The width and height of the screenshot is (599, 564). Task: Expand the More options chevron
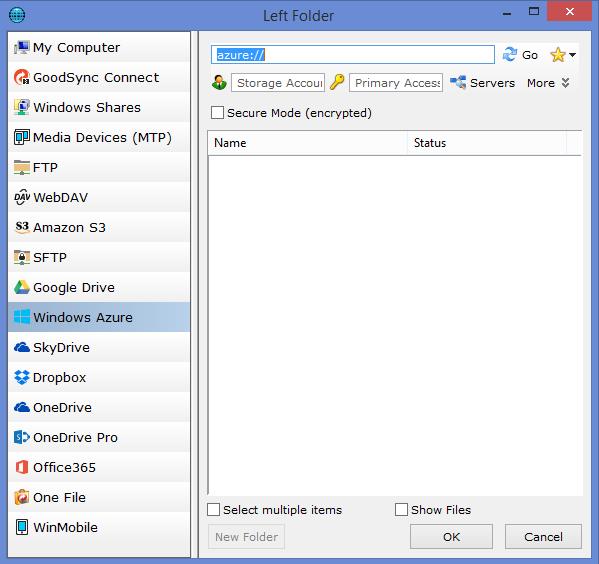(x=565, y=83)
